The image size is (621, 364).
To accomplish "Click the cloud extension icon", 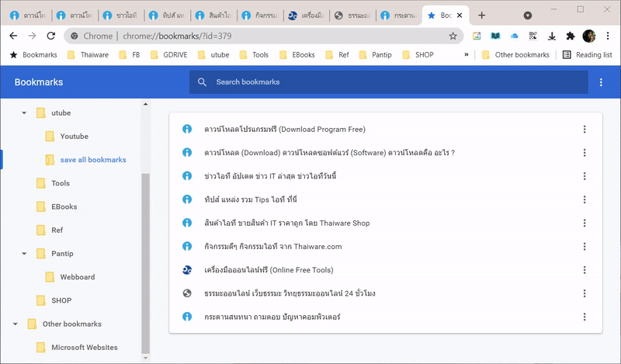I will 515,36.
